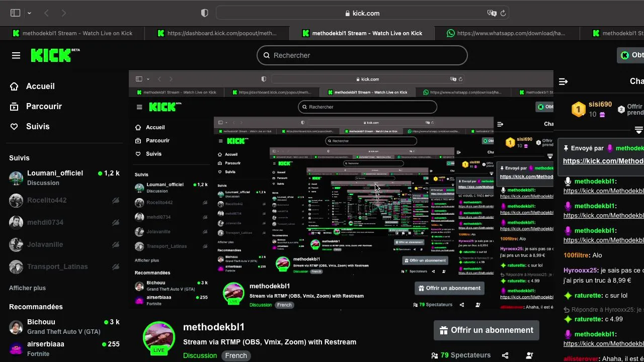This screenshot has width=644, height=362.
Task: Open recommended channel airserbiaaa in the main sidebar
Action: pos(64,349)
